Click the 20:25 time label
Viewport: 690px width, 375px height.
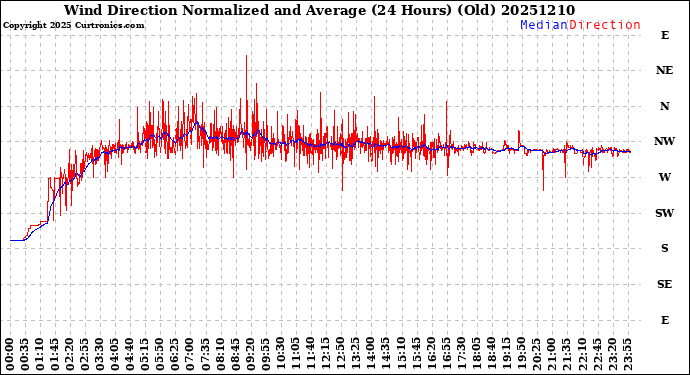click(x=536, y=354)
